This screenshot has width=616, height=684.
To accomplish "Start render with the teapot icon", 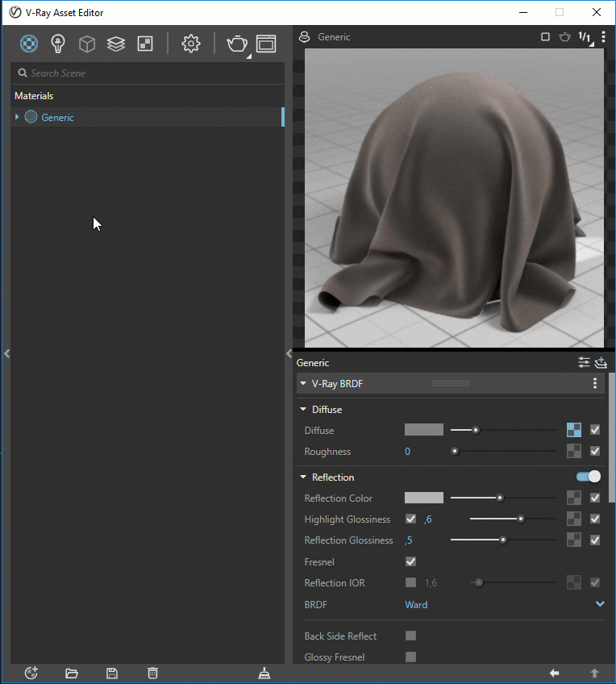I will coord(237,44).
